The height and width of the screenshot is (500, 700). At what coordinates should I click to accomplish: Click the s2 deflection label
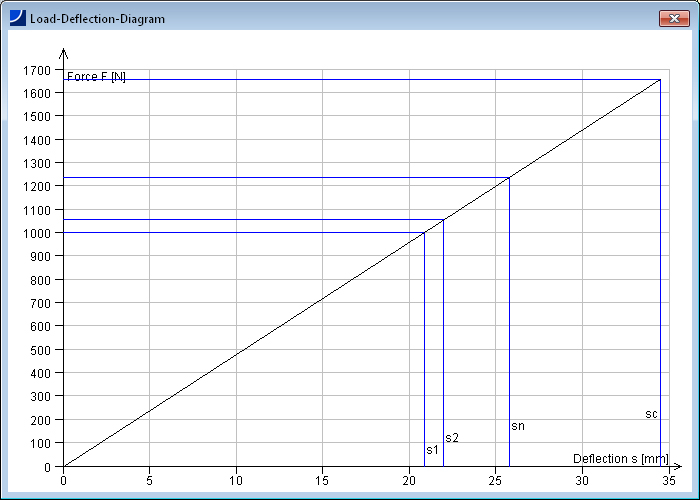tap(452, 438)
